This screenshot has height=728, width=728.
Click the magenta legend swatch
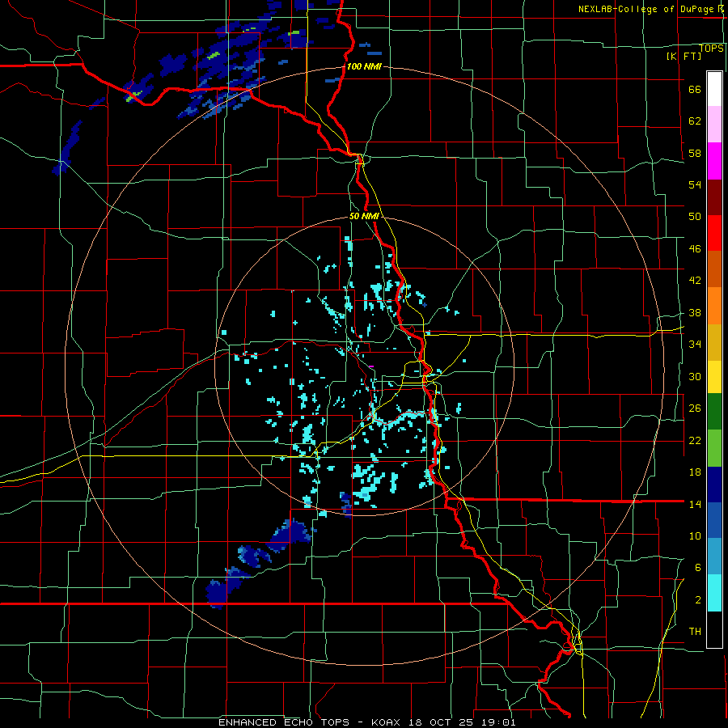click(x=714, y=161)
